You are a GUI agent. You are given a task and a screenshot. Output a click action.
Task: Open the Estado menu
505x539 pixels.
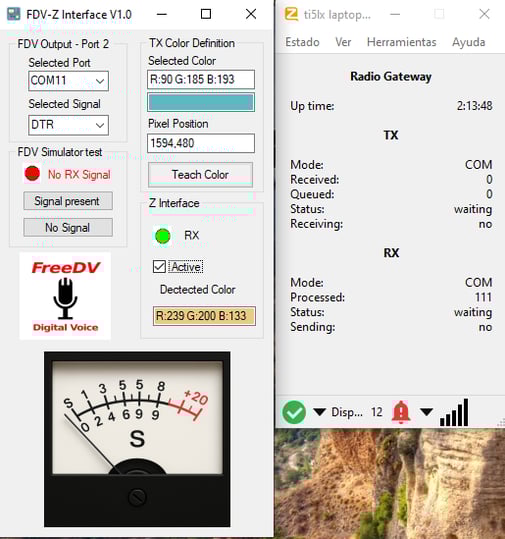(x=302, y=42)
